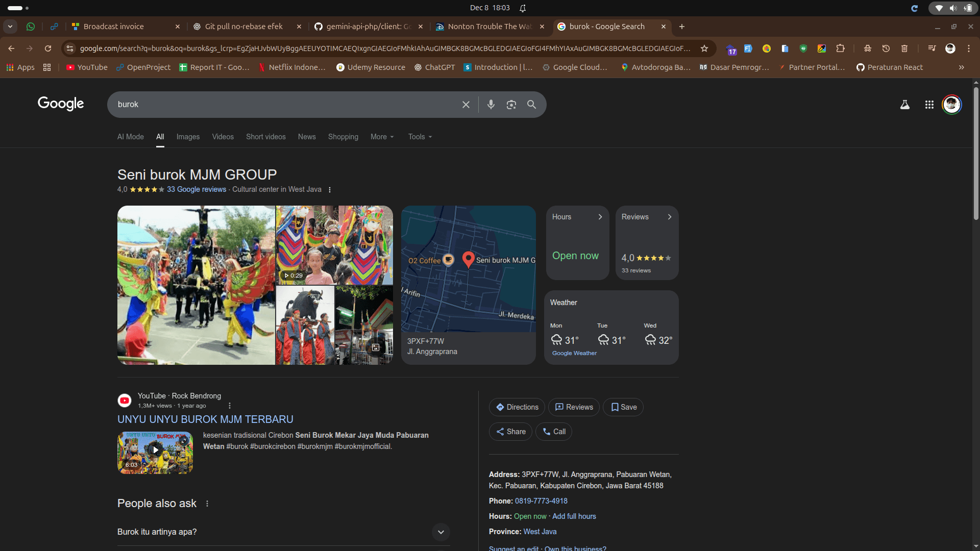The image size is (980, 551).
Task: Open the Tools dropdown
Action: click(x=420, y=137)
